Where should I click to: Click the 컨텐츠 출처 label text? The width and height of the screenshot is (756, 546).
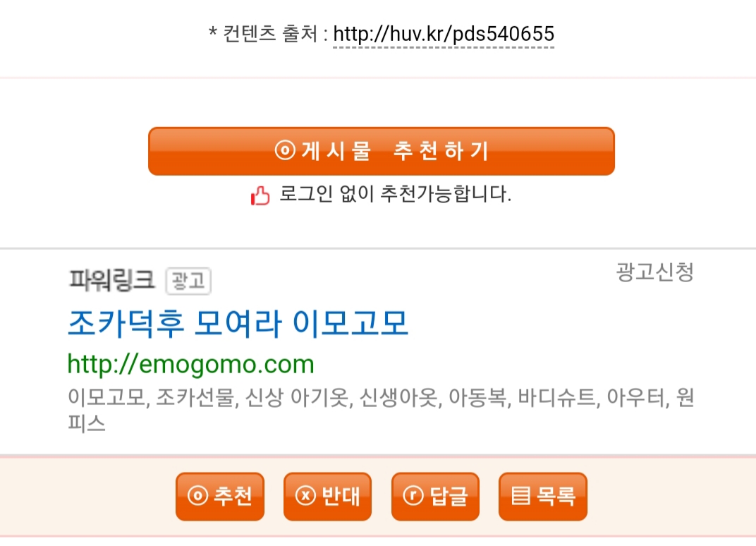(270, 35)
